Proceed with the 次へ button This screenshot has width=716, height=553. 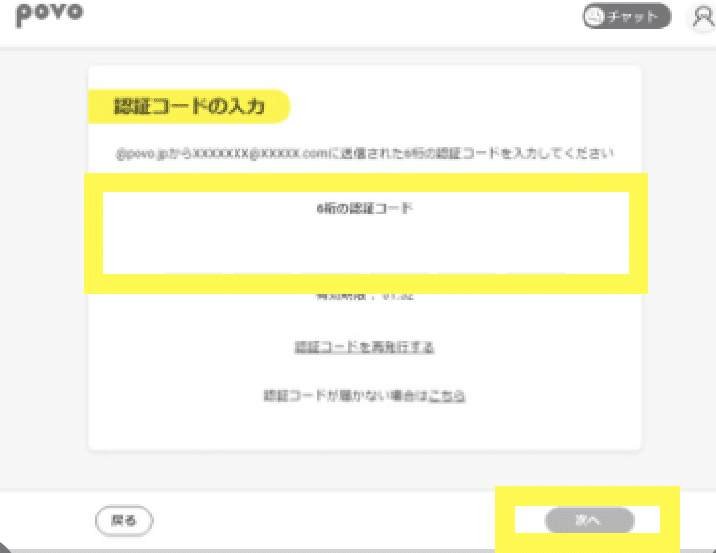(x=590, y=520)
